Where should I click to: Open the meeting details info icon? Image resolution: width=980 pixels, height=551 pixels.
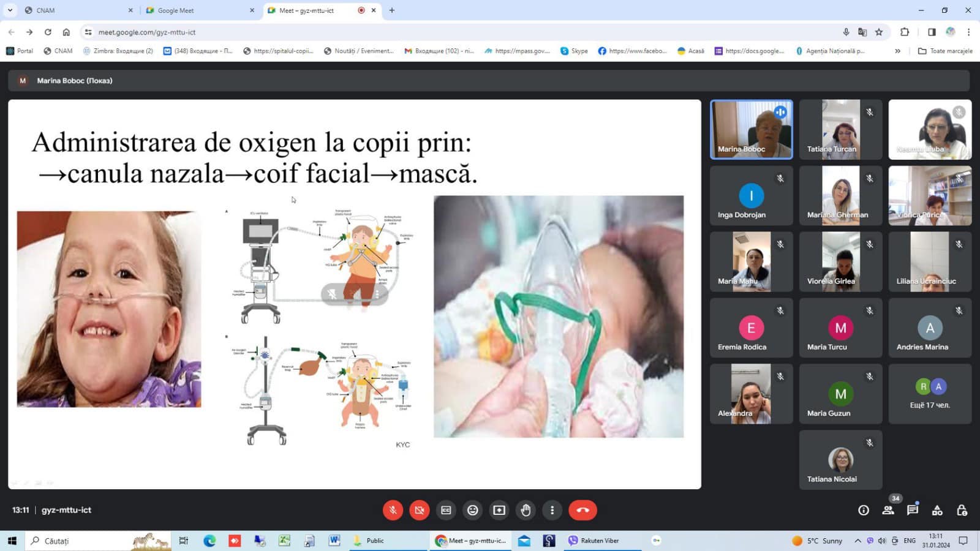[x=864, y=510]
